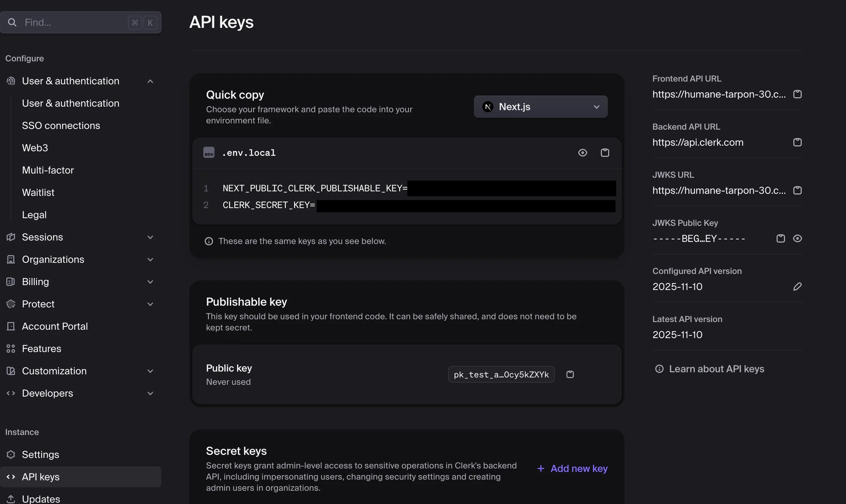Screen dimensions: 846x504
Task: Click the Sessions sidebar icon
Action: pyautogui.click(x=11, y=237)
